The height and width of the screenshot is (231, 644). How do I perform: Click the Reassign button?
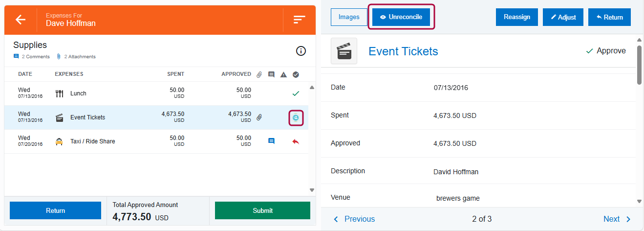pos(516,17)
